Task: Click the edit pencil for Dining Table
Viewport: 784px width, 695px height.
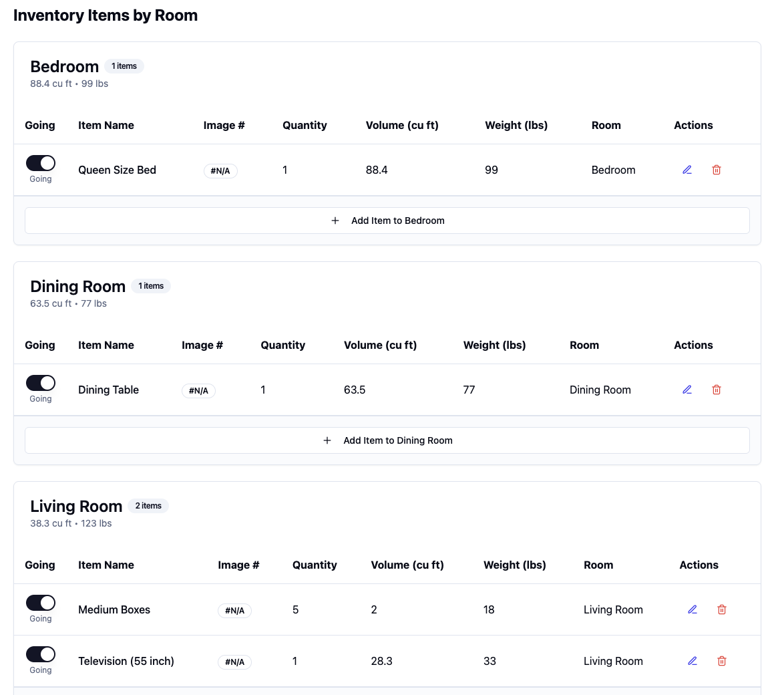Action: [x=687, y=390]
